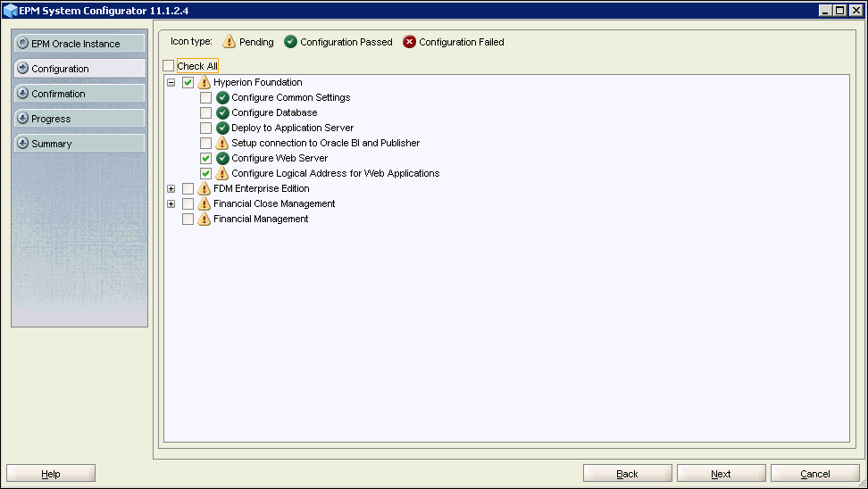
Task: Expand the FDM Enterprise Edition node
Action: point(171,188)
